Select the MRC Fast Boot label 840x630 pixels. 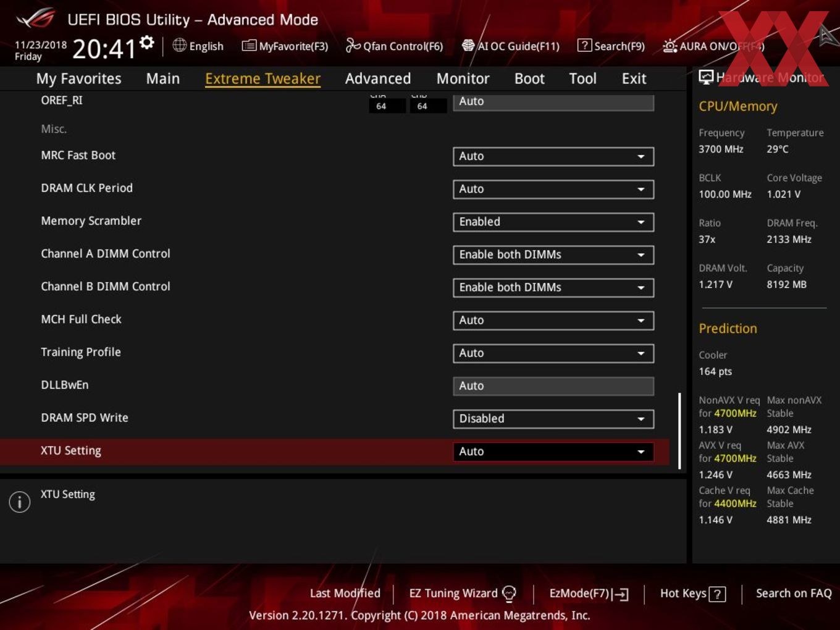[x=78, y=155]
